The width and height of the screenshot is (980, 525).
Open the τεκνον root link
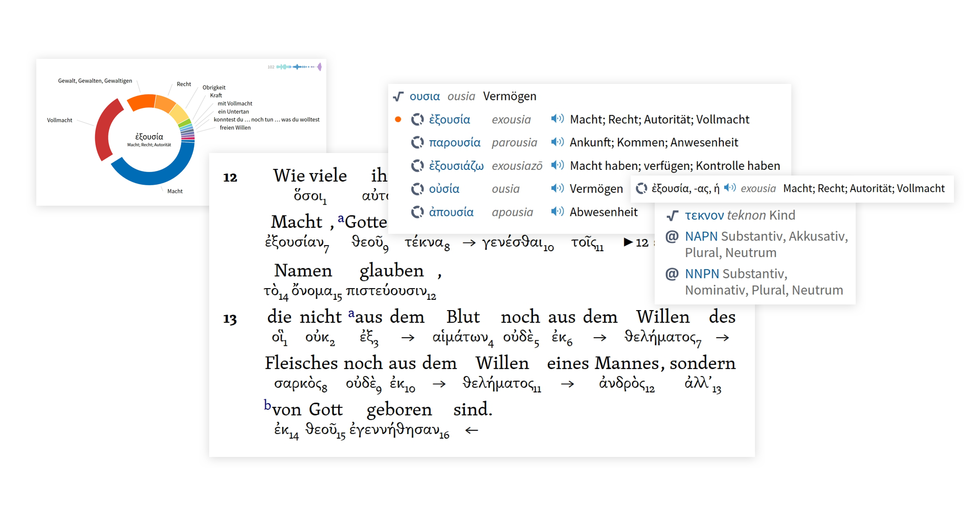(x=704, y=215)
